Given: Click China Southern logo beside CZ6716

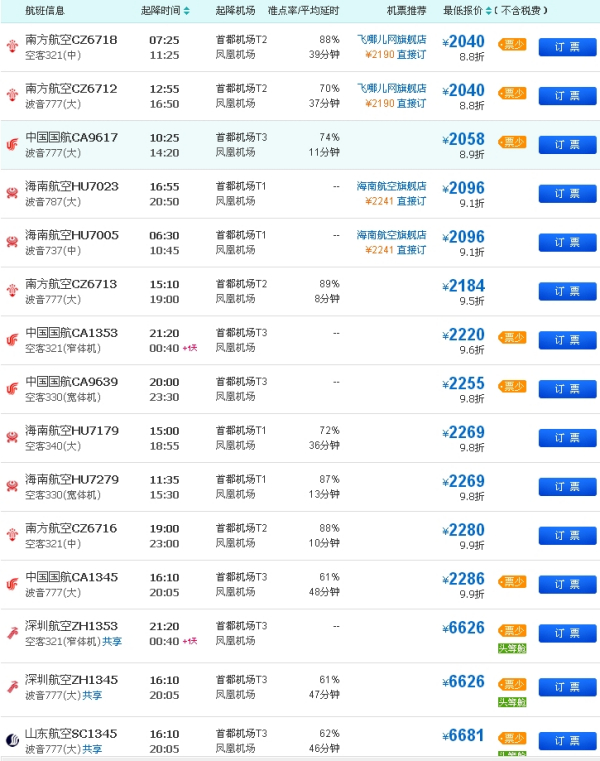Looking at the screenshot, I should click(12, 535).
